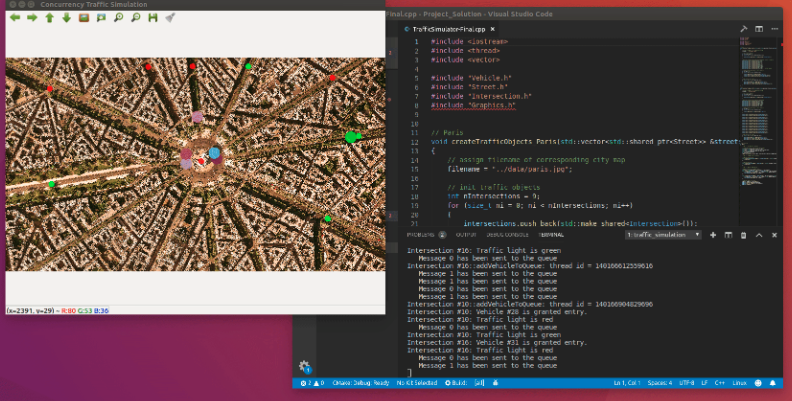Click the errors and warnings count in status bar
The width and height of the screenshot is (792, 401).
point(312,383)
